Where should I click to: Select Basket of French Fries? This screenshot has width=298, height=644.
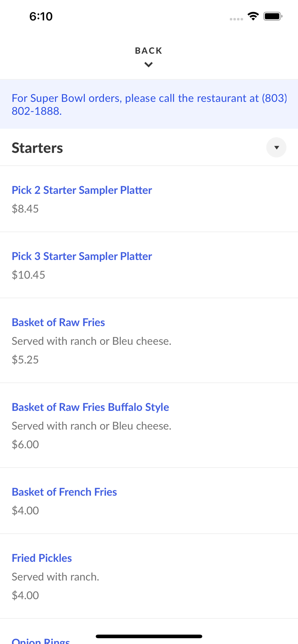click(x=64, y=492)
